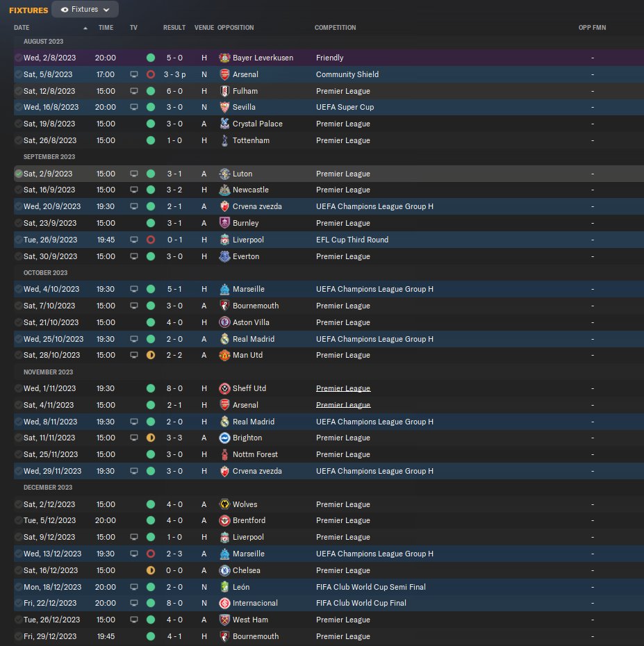The image size is (644, 646).
Task: Open the 8 - 0 result versus Sheff Utd
Action: [x=174, y=388]
